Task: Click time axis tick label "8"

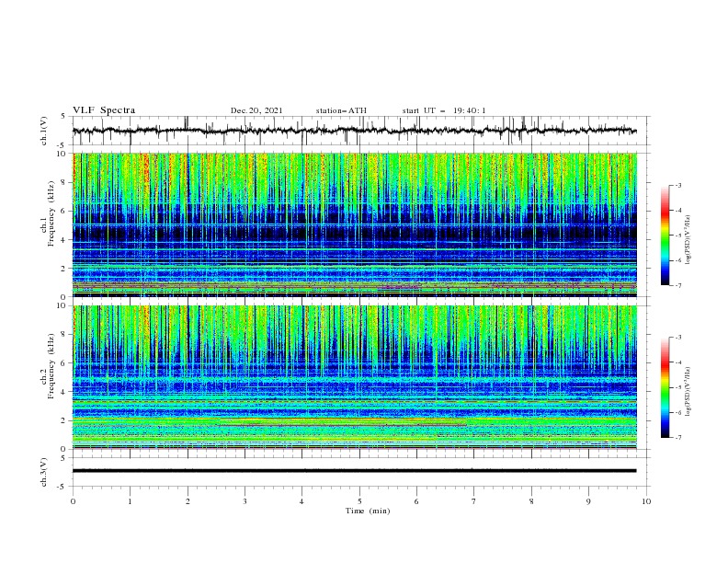Action: tap(531, 501)
